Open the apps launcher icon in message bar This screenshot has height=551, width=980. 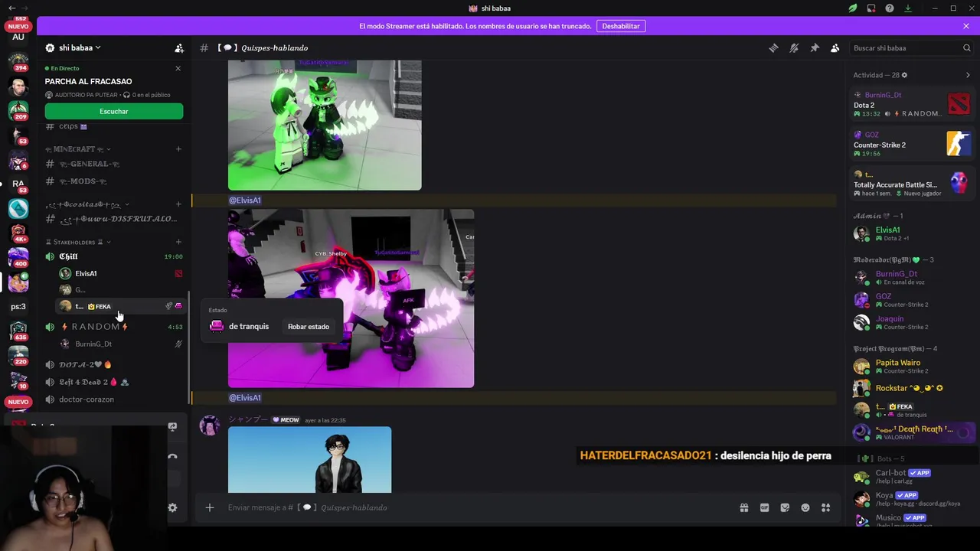(826, 507)
